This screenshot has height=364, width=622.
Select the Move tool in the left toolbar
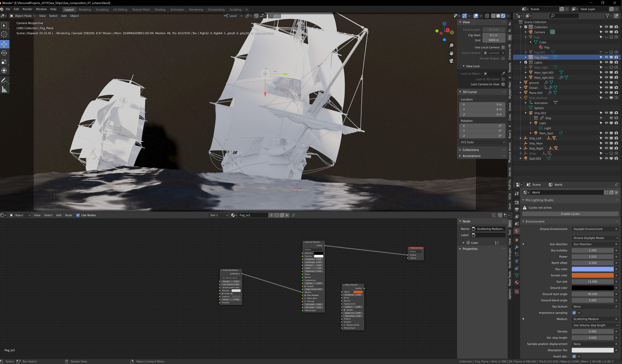click(x=4, y=44)
